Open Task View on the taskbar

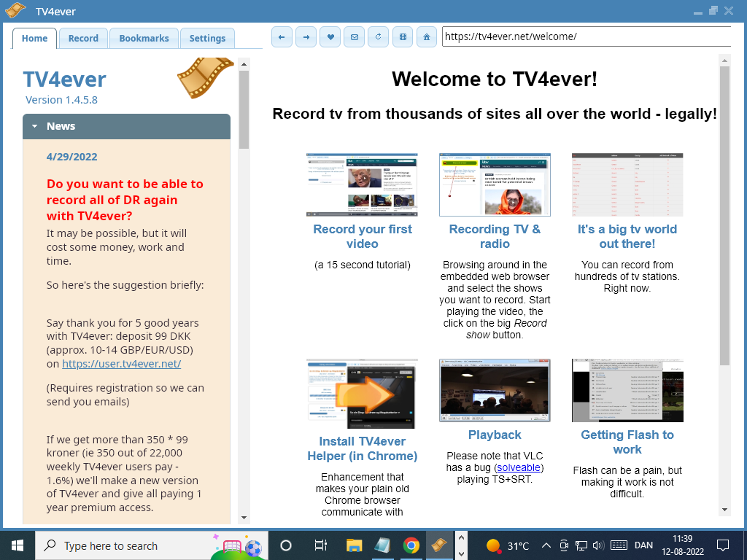pos(321,545)
